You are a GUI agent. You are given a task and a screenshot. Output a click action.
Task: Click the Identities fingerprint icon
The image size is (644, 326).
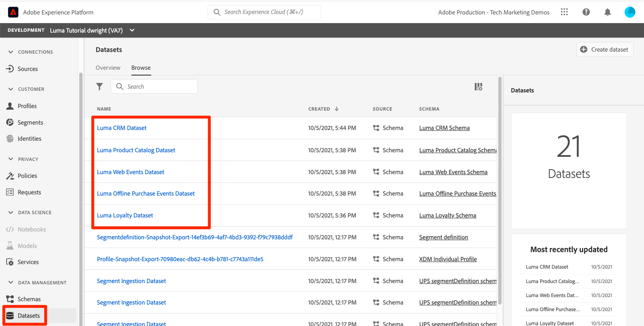click(10, 139)
